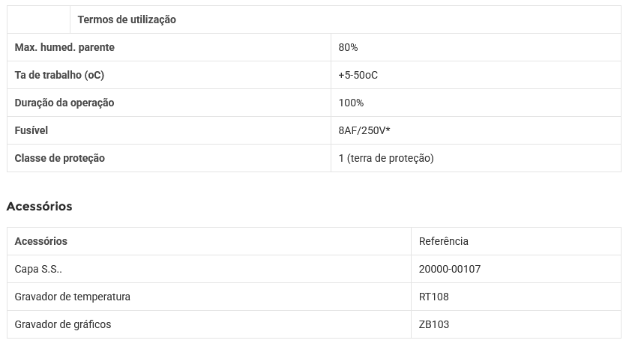Click the 'Referência' column header
This screenshot has width=629, height=364.
(444, 241)
